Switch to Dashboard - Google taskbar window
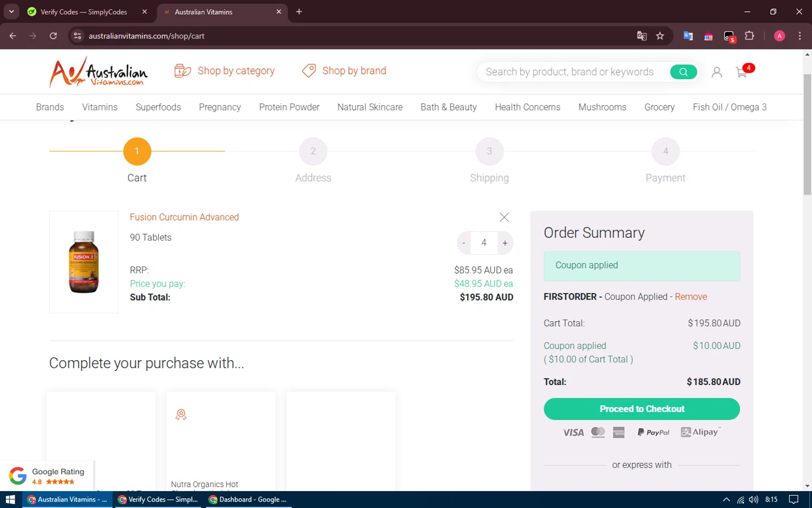Viewport: 812px width, 508px height. pos(247,499)
